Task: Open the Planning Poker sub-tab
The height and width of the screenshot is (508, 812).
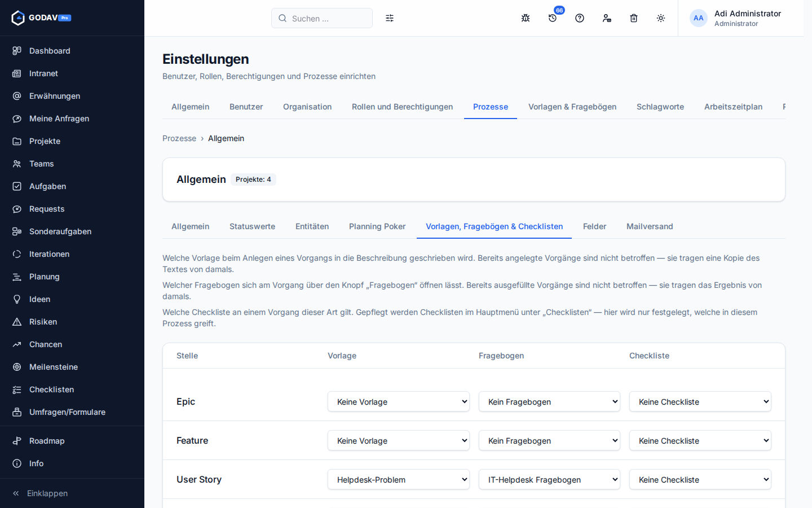Action: [377, 226]
